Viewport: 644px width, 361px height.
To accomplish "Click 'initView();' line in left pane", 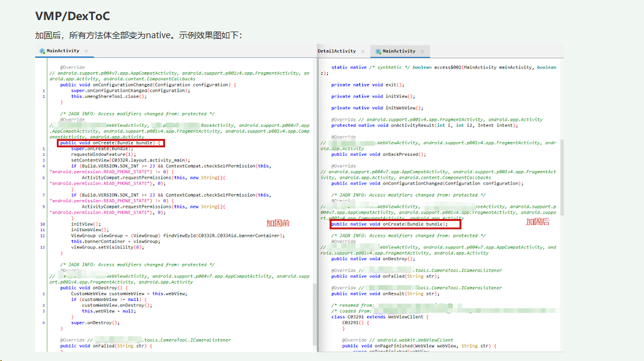I will click(x=86, y=224).
